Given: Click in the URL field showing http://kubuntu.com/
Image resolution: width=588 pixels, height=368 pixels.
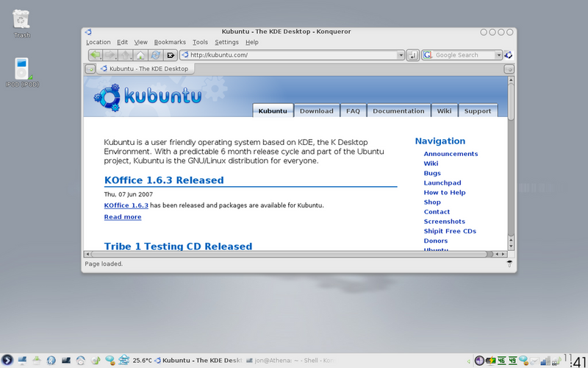Looking at the screenshot, I should [293, 55].
